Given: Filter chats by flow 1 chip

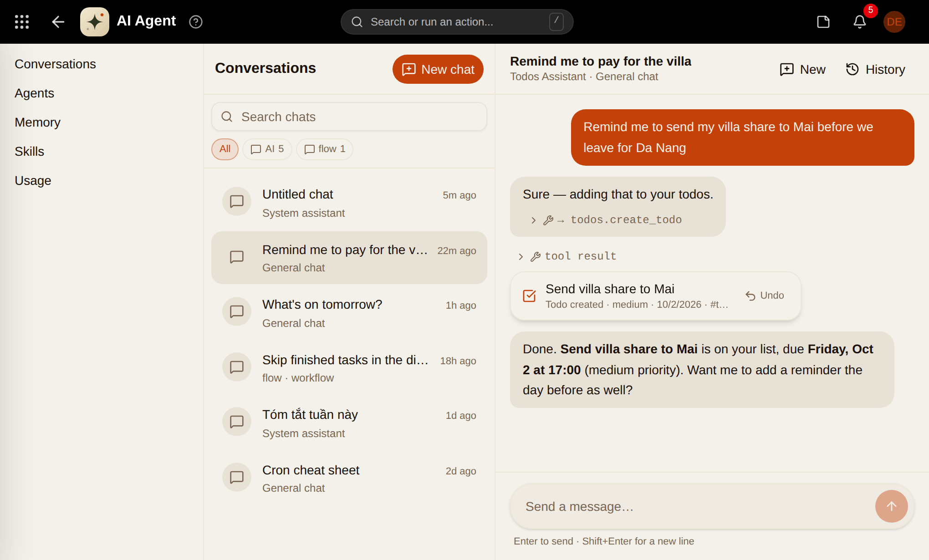Looking at the screenshot, I should tap(325, 149).
